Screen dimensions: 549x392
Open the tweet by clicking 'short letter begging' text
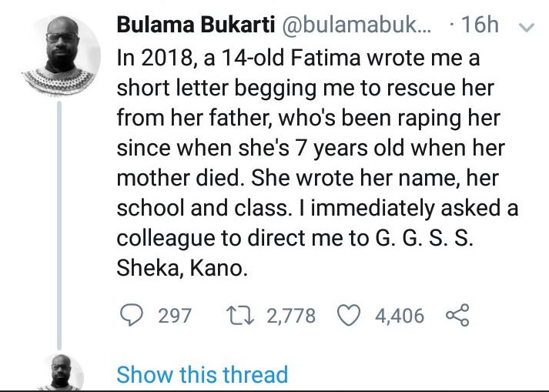tap(231, 88)
